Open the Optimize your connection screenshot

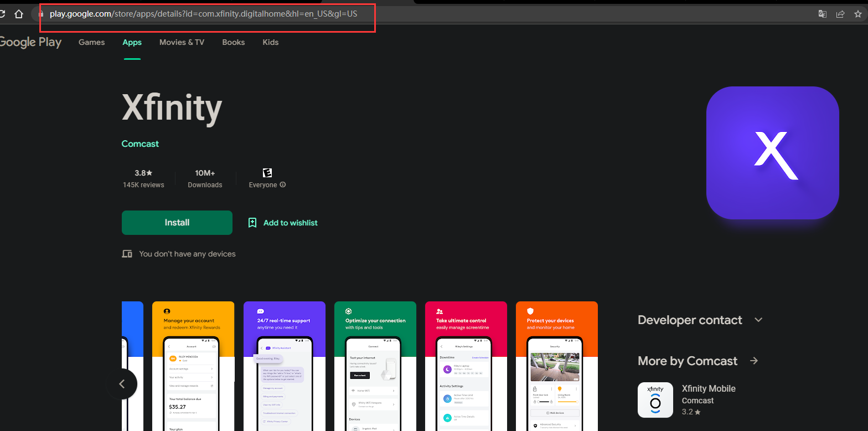[375, 366]
